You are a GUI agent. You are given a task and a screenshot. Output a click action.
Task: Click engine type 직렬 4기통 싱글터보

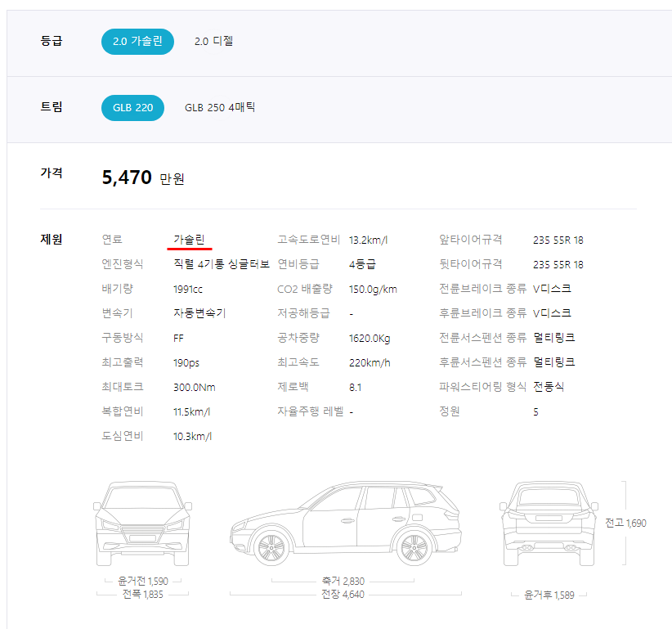coord(222,264)
